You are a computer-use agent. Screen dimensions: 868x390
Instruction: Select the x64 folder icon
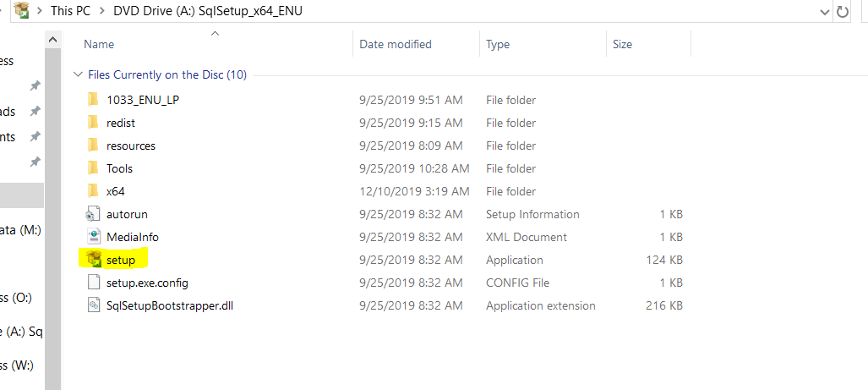point(93,191)
